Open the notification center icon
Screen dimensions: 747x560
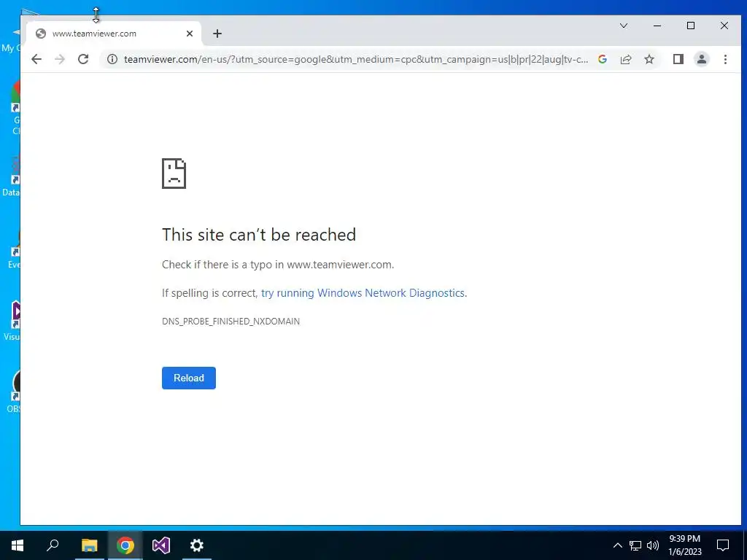[x=723, y=545]
